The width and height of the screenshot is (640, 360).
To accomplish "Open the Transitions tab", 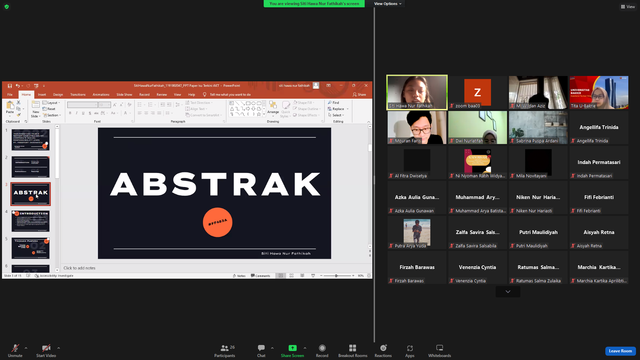I will coord(78,95).
